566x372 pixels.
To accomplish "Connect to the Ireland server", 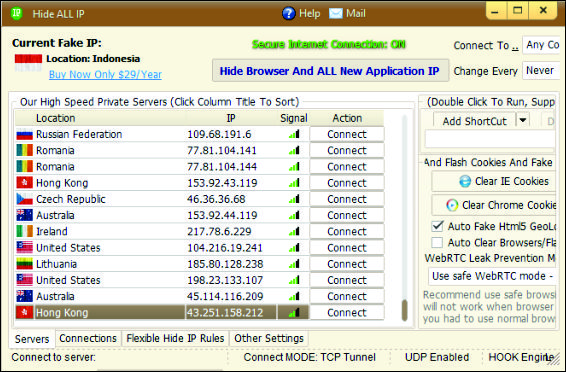I will coord(347,231).
